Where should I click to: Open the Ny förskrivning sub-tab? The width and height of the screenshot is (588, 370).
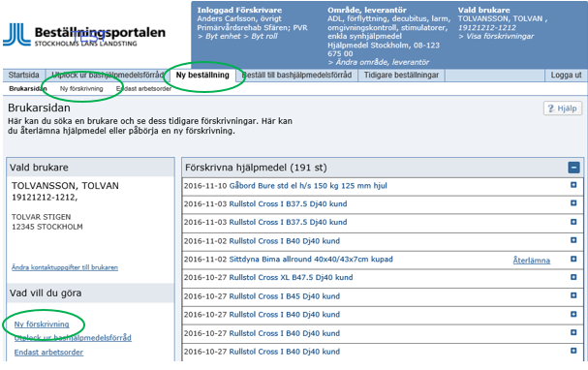click(x=81, y=89)
